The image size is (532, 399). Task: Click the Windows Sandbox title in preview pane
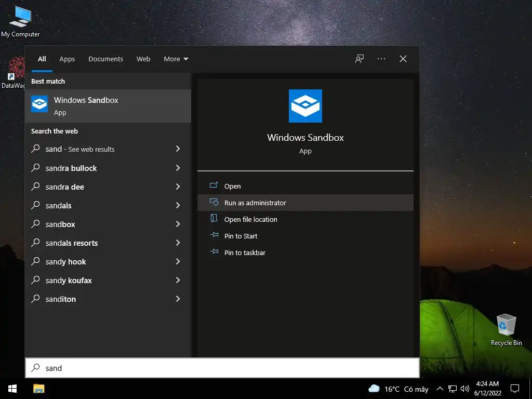pyautogui.click(x=305, y=137)
